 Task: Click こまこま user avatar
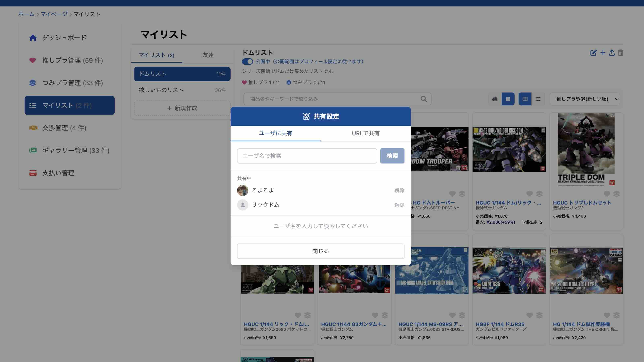click(x=243, y=191)
